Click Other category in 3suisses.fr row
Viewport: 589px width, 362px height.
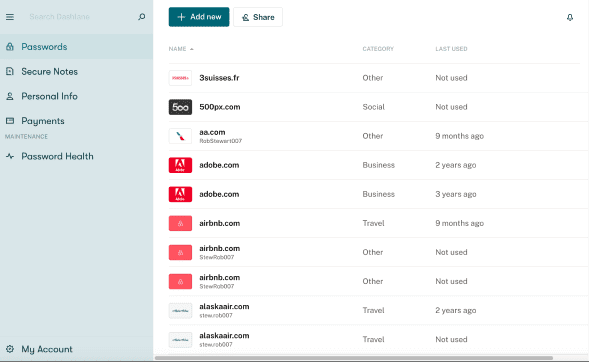[373, 78]
